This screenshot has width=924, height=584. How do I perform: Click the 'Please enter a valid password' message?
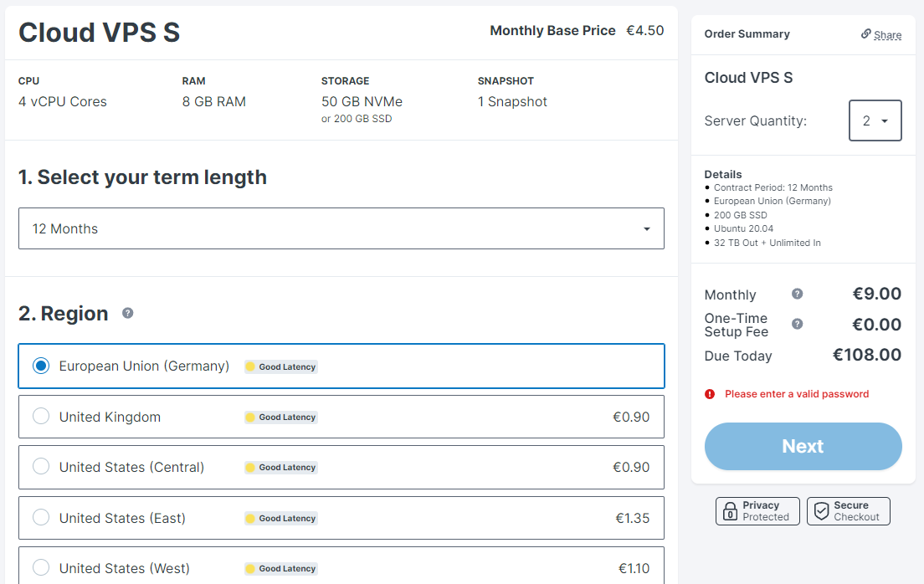[x=797, y=393]
